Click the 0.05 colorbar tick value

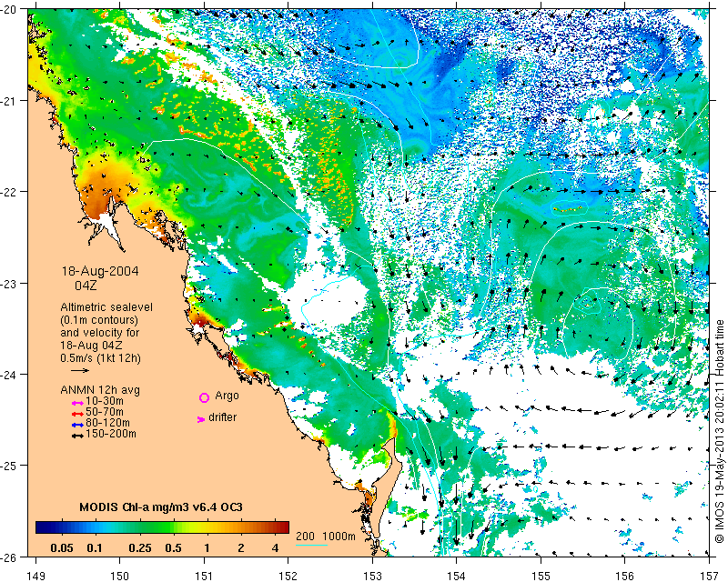pyautogui.click(x=62, y=548)
